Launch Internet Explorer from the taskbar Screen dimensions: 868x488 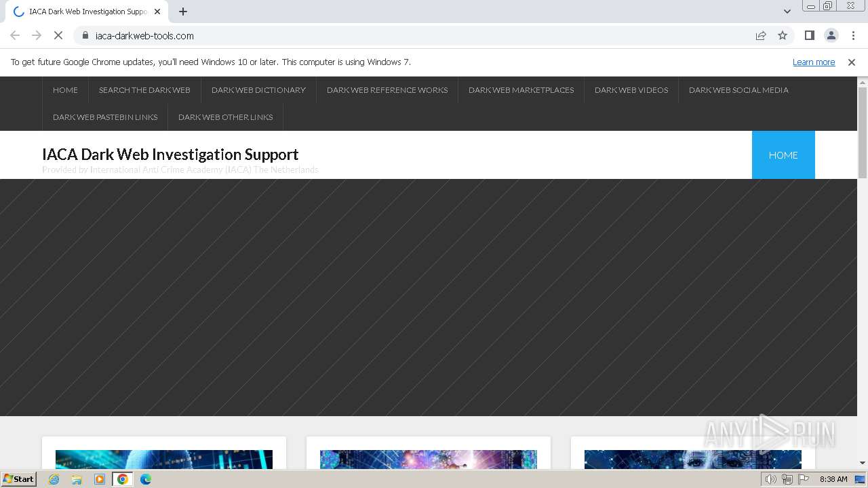click(x=54, y=479)
